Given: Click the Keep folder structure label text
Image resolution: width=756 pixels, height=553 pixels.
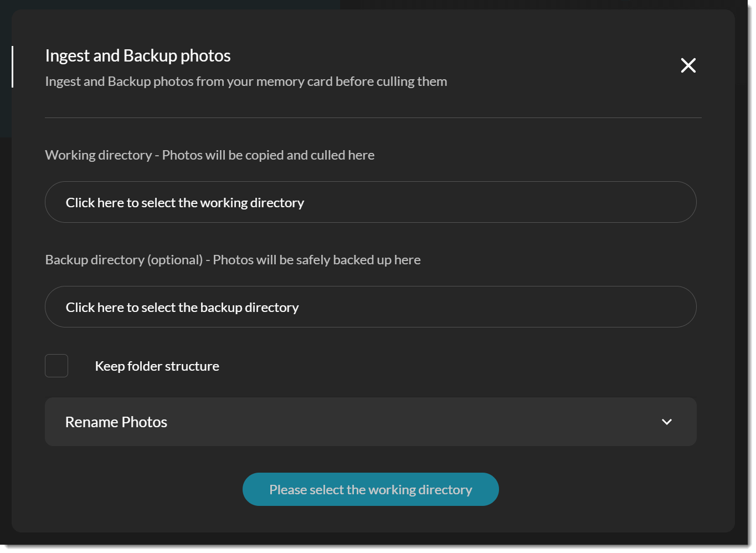Looking at the screenshot, I should pyautogui.click(x=157, y=366).
